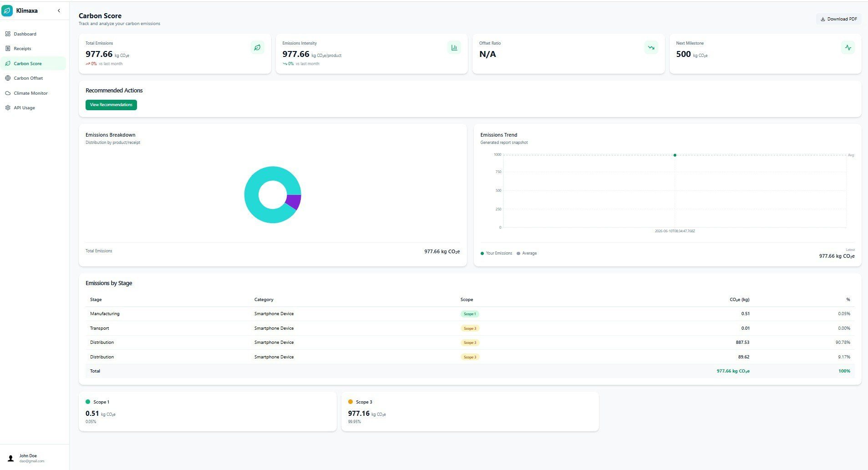Screen dimensions: 868x470
Task: Click the Carbon Offset globe icon
Action: pyautogui.click(x=8, y=78)
